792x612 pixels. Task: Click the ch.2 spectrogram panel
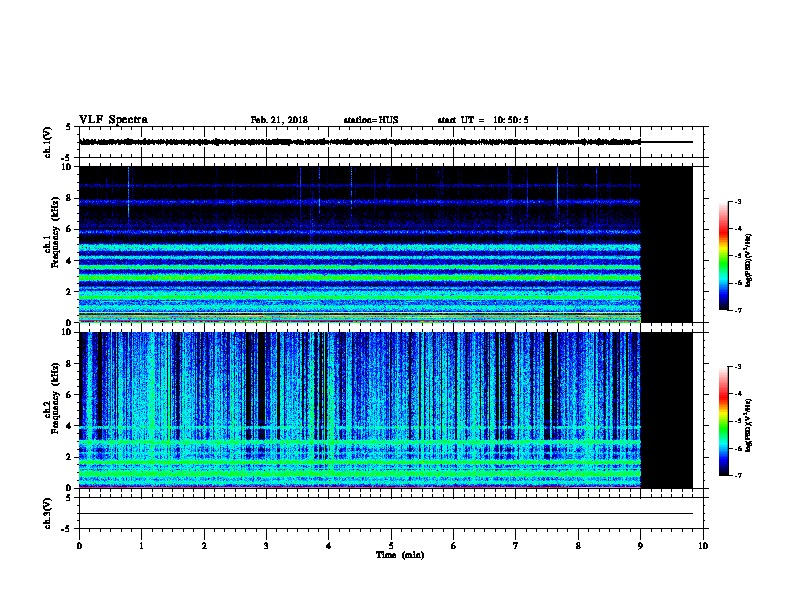(385, 410)
